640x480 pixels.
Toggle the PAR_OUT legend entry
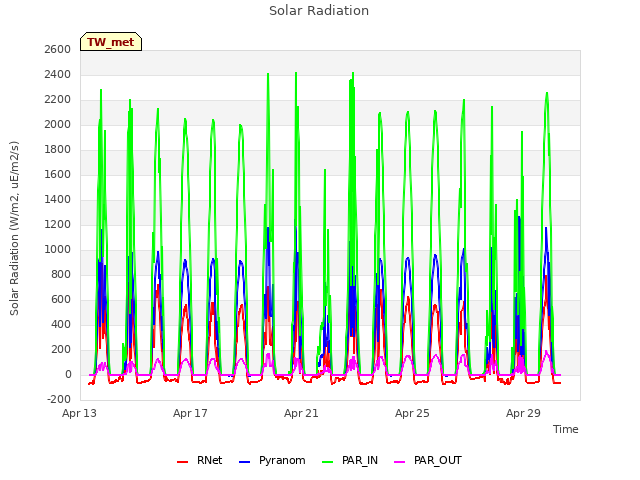(428, 460)
